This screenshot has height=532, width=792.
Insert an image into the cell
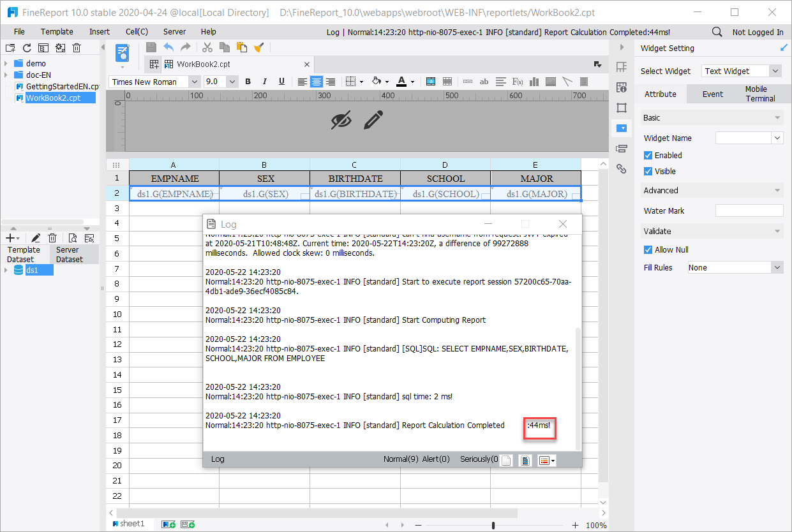pos(550,82)
